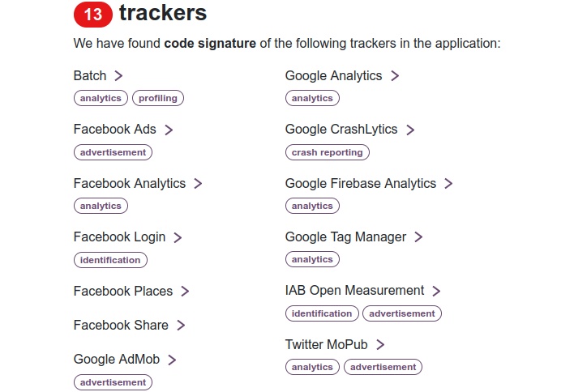Click the advertisement tag under Google AdMob
The height and width of the screenshot is (392, 574).
point(113,382)
